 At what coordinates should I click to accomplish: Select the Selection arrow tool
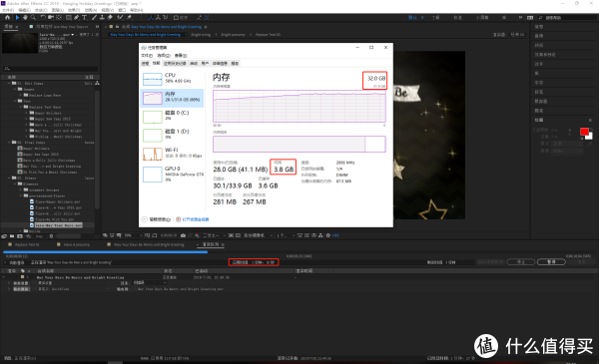tap(17, 18)
